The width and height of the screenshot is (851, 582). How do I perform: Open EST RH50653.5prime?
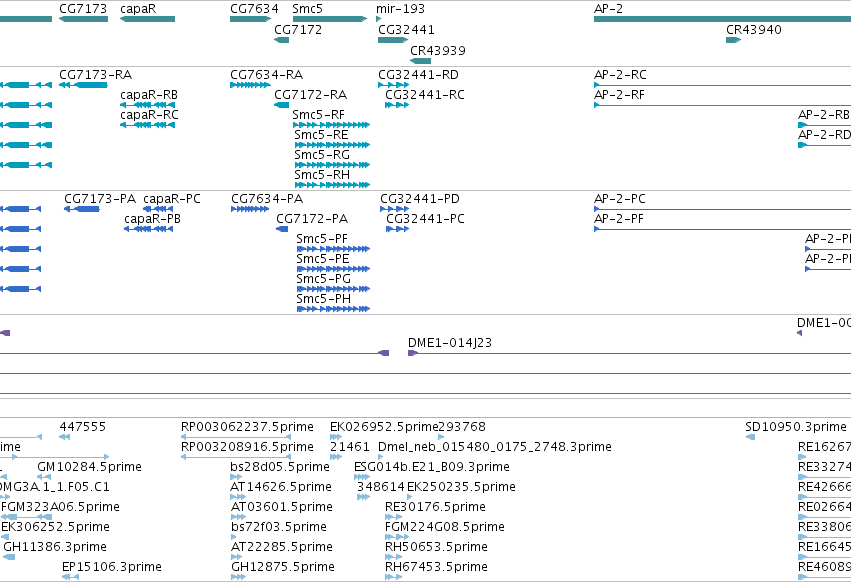pos(436,548)
